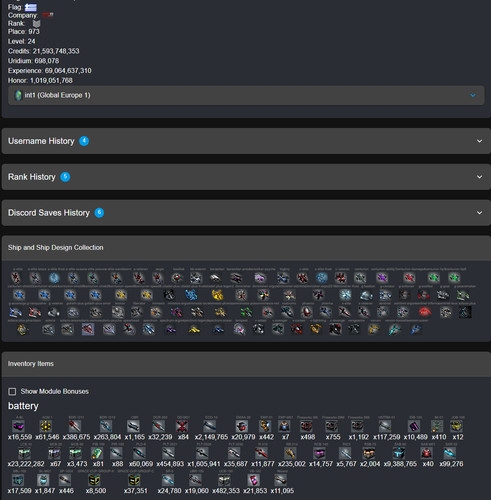The height and width of the screenshot is (500, 491).
Task: Enable the Show Module Bonuses checkbox
Action: [12, 391]
